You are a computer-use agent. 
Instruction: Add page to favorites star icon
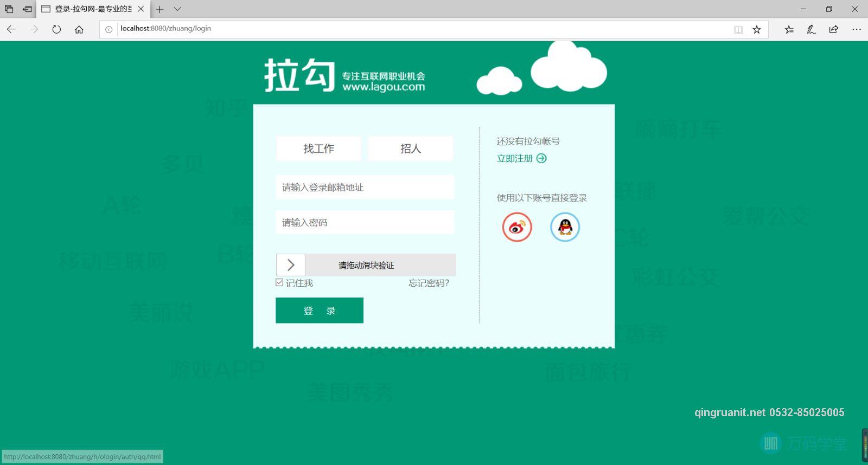pyautogui.click(x=757, y=29)
